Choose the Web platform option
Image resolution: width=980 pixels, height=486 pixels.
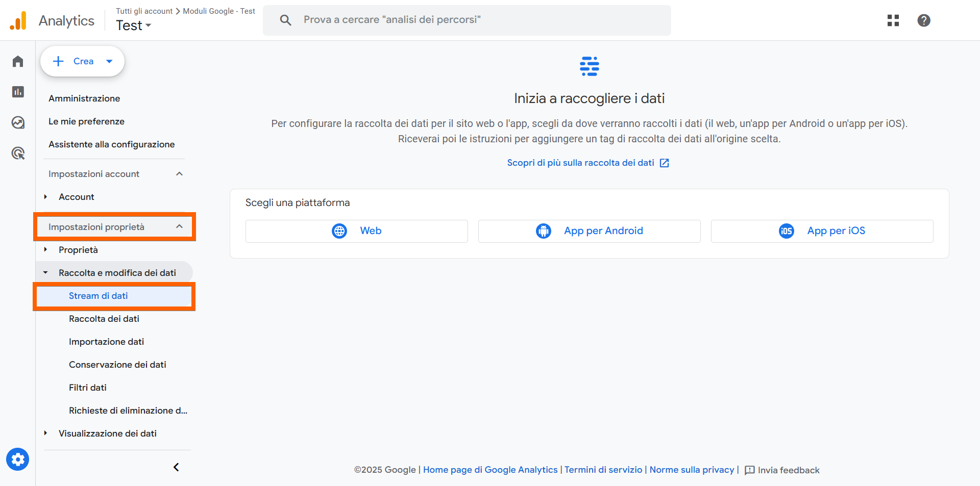pyautogui.click(x=356, y=231)
